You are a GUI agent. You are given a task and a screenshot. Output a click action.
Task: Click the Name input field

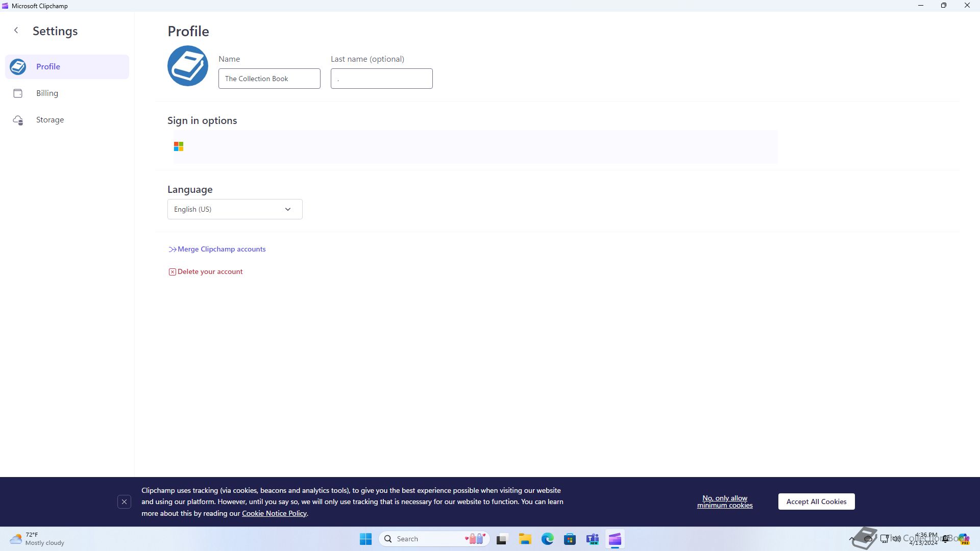pos(269,79)
